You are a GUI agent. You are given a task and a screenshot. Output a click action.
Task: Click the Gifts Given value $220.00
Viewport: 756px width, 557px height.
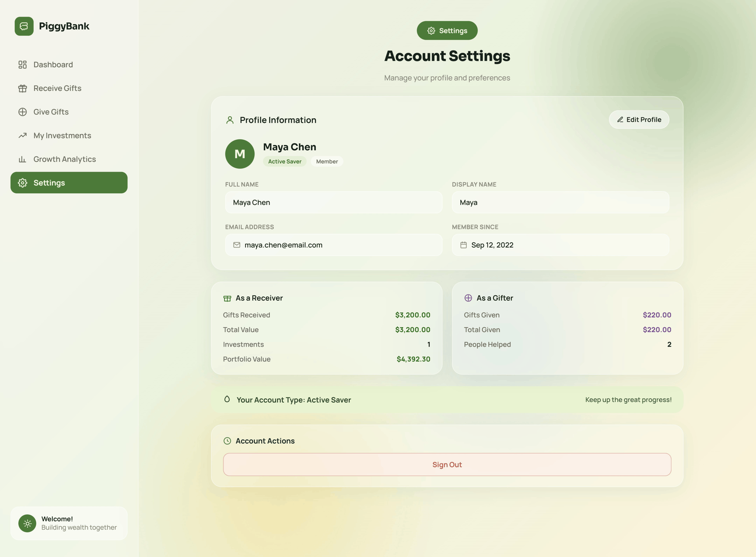pos(657,315)
